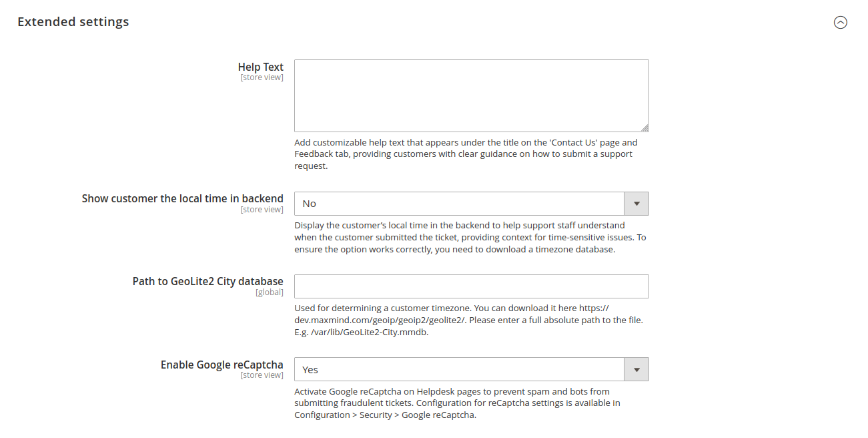Click the store view tag under Google reCaptcha label
The height and width of the screenshot is (438, 868).
[x=262, y=375]
